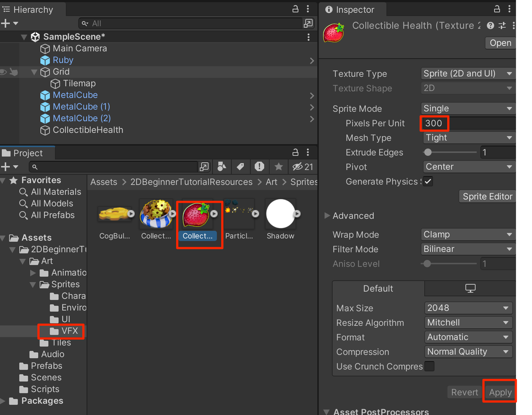Open the Sprite Editor
Viewport: 532px width, 415px height.
pyautogui.click(x=487, y=197)
